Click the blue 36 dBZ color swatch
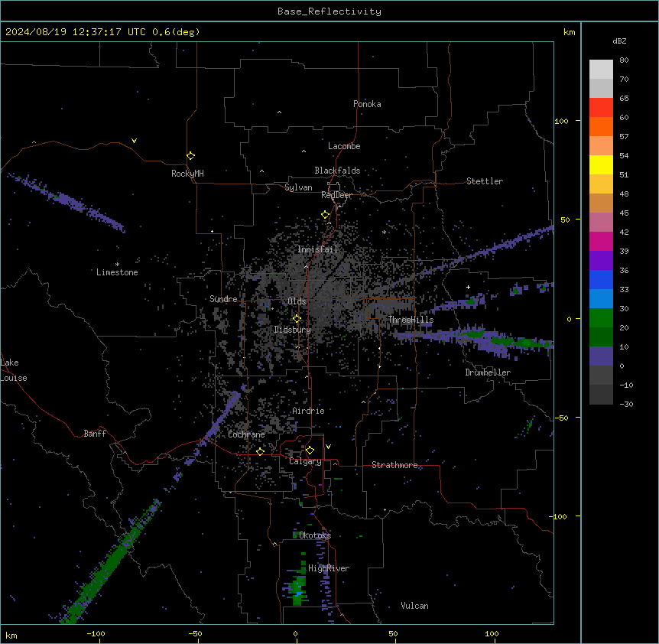The image size is (659, 644). pos(601,279)
